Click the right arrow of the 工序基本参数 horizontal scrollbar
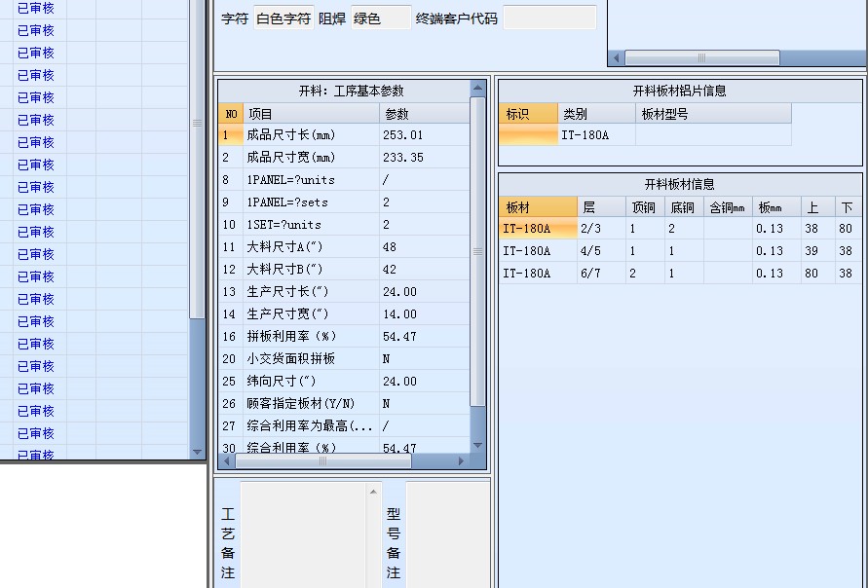Image resolution: width=868 pixels, height=588 pixels. pyautogui.click(x=461, y=460)
